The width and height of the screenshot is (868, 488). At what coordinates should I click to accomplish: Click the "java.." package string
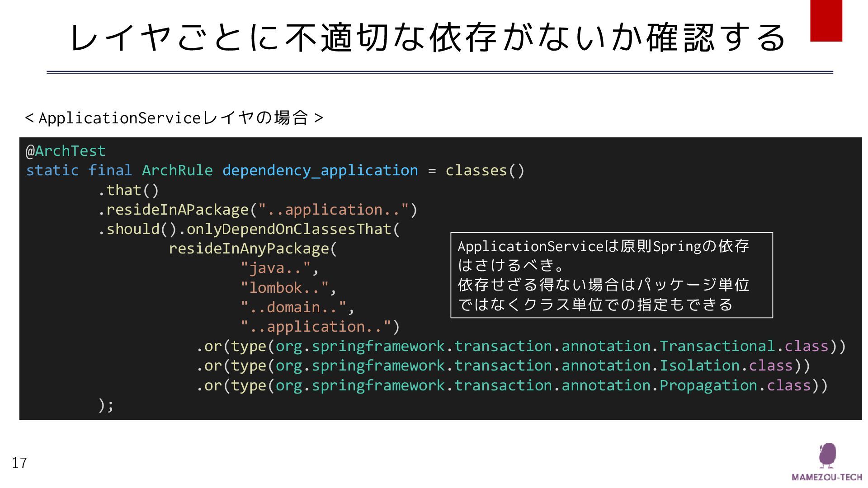(276, 268)
